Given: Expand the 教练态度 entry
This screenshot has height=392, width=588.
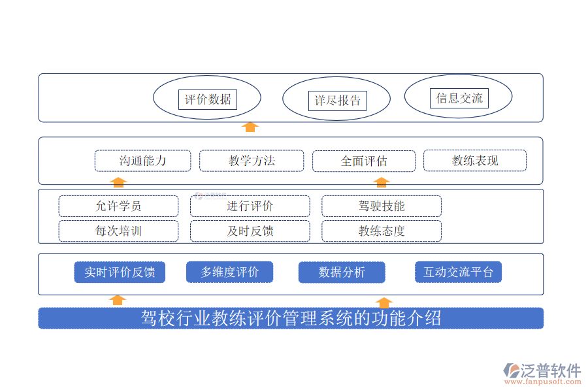Looking at the screenshot, I should [x=381, y=231].
